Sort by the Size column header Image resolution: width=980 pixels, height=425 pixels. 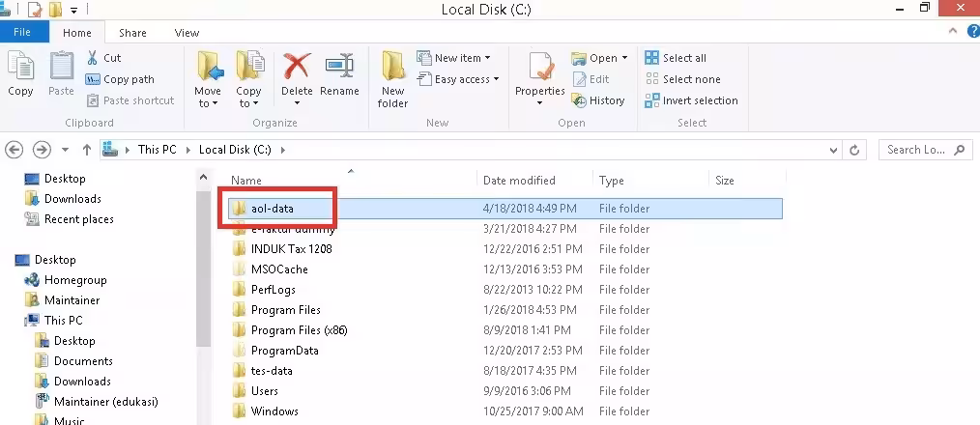725,181
